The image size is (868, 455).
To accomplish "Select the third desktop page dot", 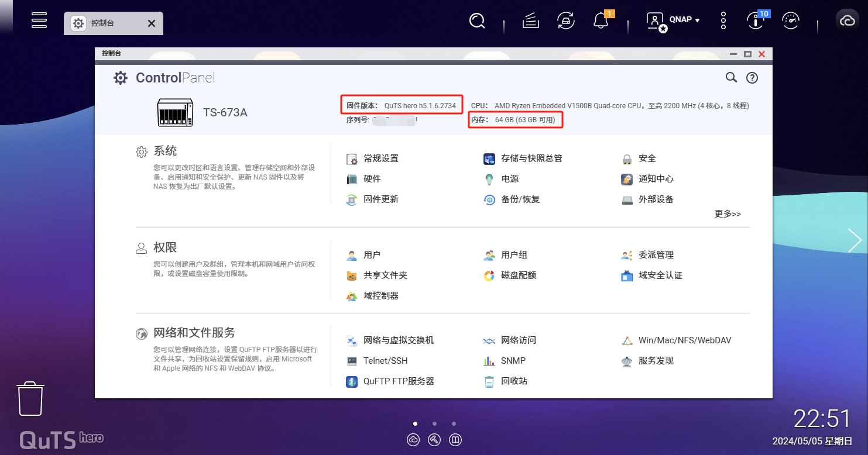I will [454, 423].
